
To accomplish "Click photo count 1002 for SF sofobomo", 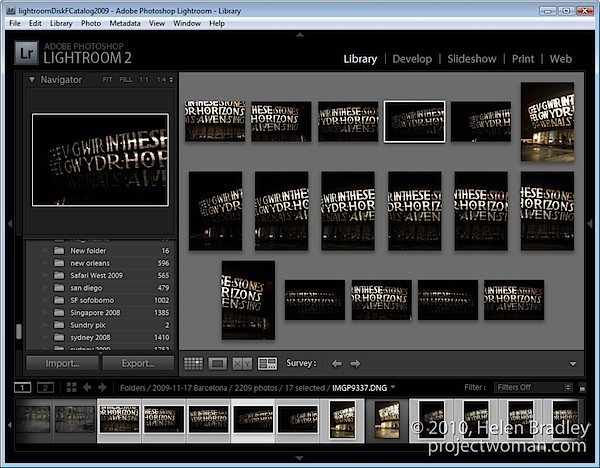I will point(161,300).
